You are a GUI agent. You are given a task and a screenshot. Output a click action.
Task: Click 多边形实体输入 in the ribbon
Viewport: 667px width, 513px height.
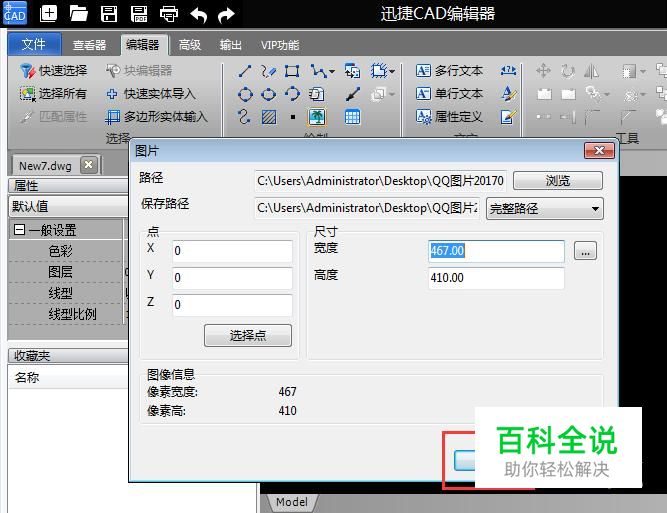click(156, 117)
